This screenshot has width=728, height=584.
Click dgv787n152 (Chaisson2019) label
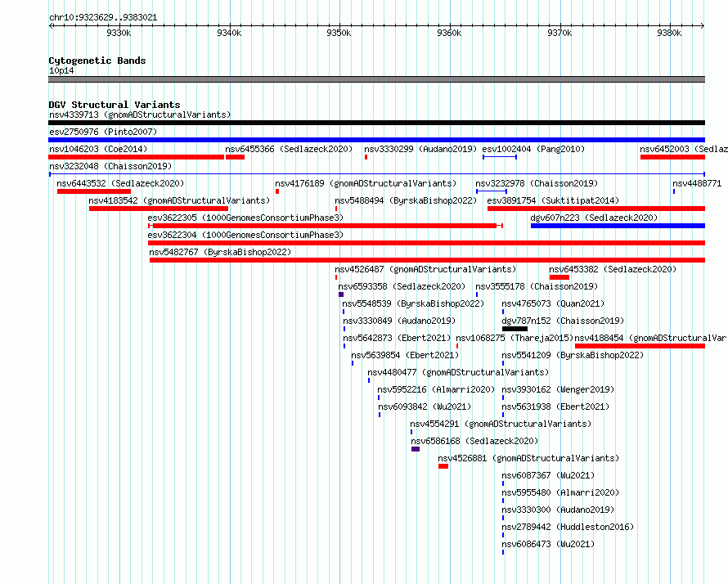click(564, 321)
